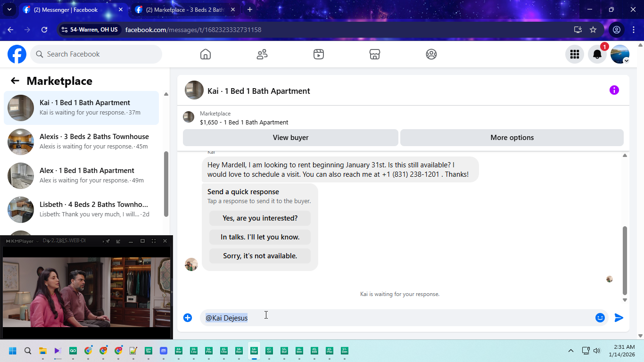Go to the Home feed icon

pos(206,54)
